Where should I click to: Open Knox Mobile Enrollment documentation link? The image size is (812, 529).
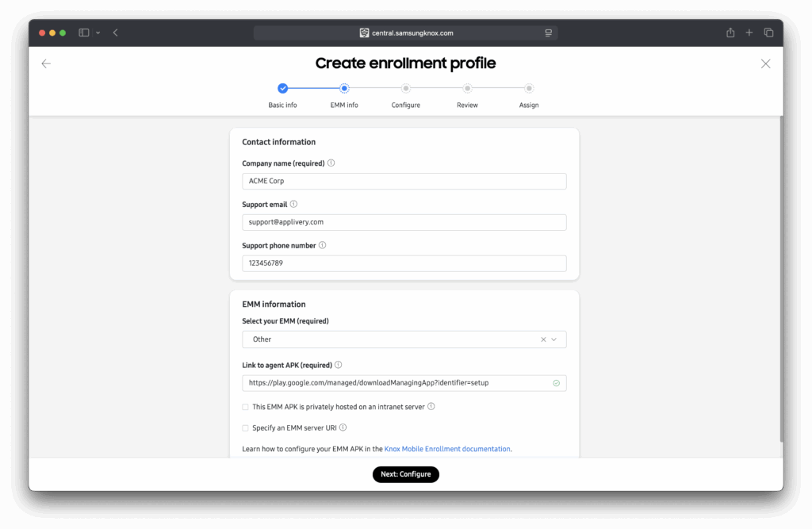pyautogui.click(x=447, y=449)
